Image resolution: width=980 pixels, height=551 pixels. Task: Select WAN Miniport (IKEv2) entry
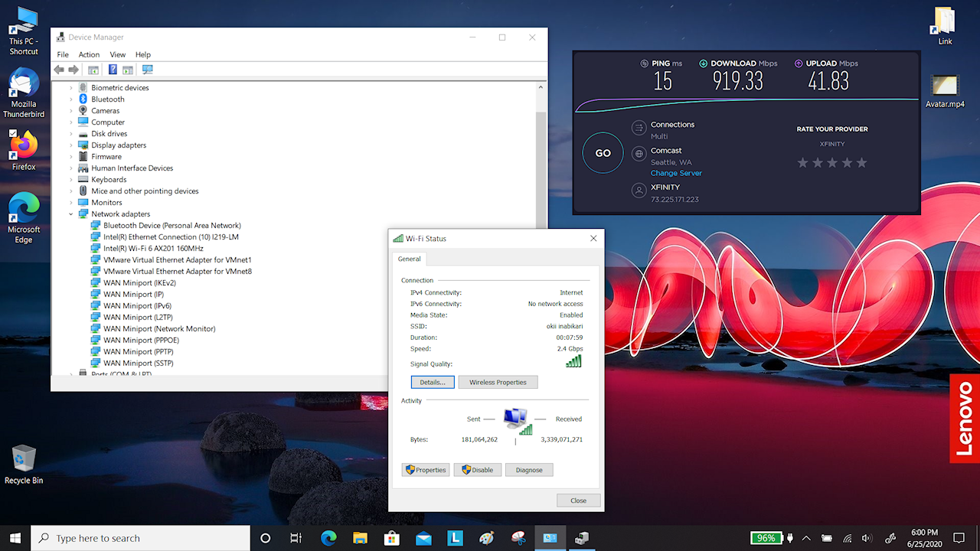(x=139, y=283)
